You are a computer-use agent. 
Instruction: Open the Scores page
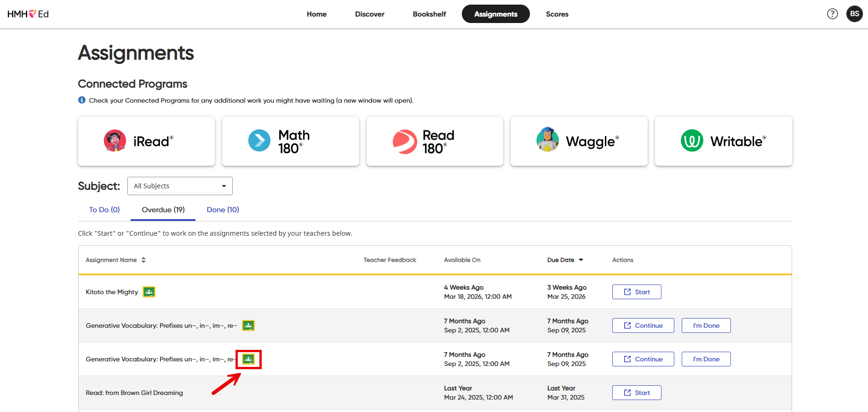557,14
